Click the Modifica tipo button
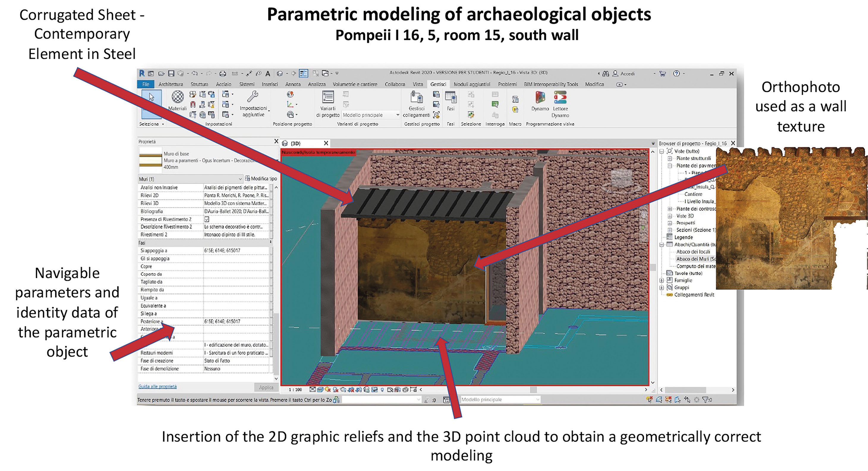868x471 pixels. [x=261, y=178]
